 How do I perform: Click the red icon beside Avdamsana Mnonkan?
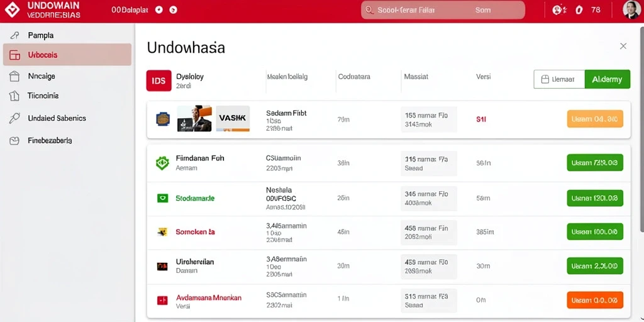click(162, 301)
